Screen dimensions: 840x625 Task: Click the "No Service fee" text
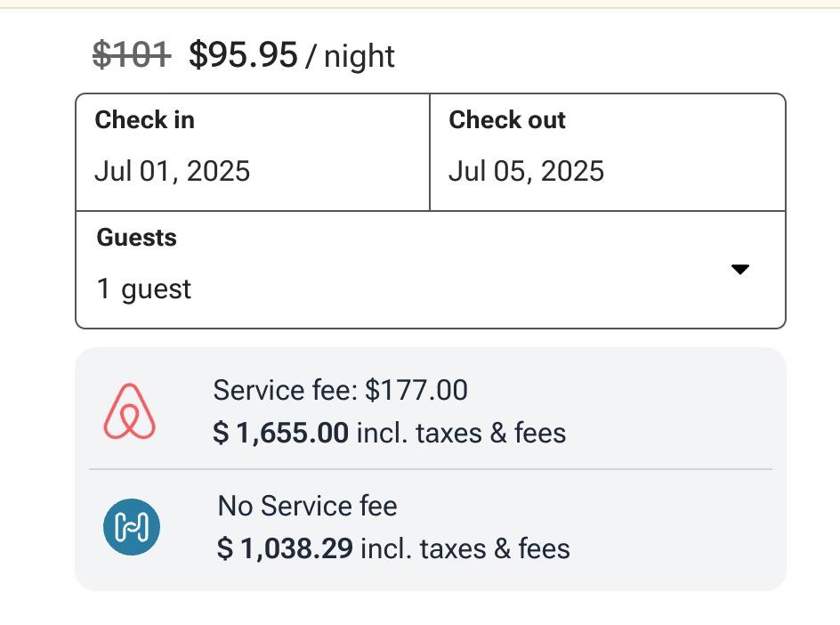coord(307,506)
